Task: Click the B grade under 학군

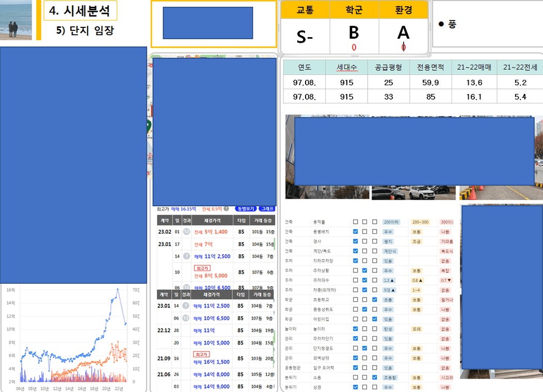Action: click(354, 33)
